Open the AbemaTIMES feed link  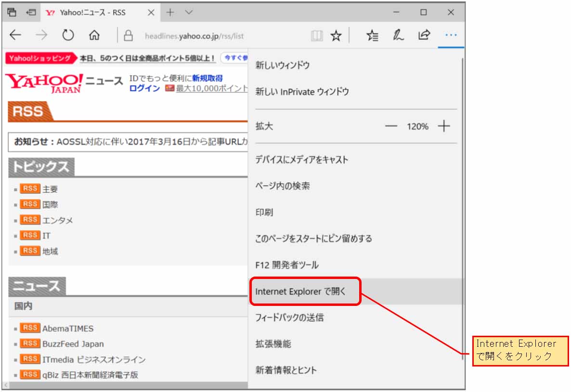click(x=68, y=329)
